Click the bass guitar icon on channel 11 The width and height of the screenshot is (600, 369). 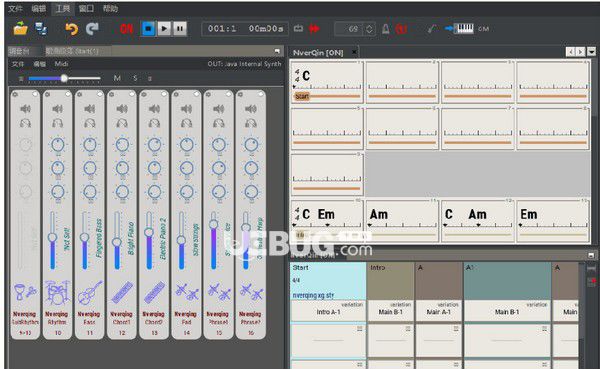90,293
